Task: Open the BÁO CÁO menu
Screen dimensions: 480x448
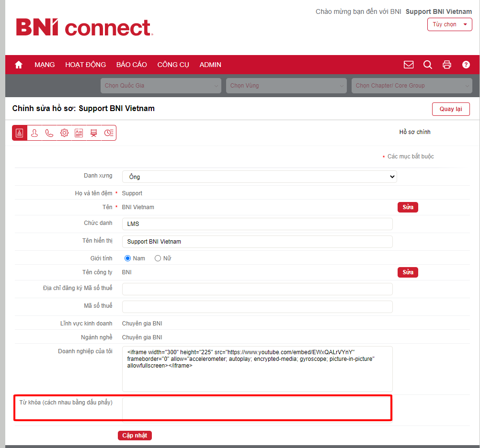Action: [x=132, y=65]
